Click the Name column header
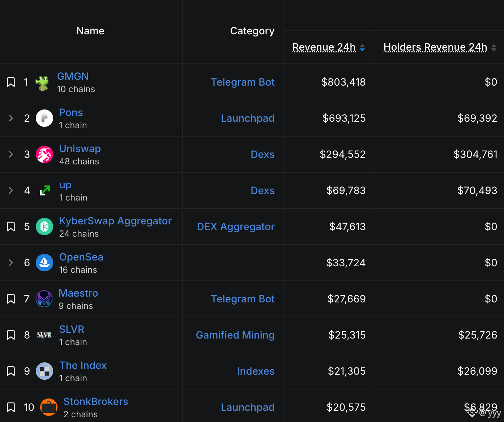Screen dimensions: 504x422 tap(90, 31)
